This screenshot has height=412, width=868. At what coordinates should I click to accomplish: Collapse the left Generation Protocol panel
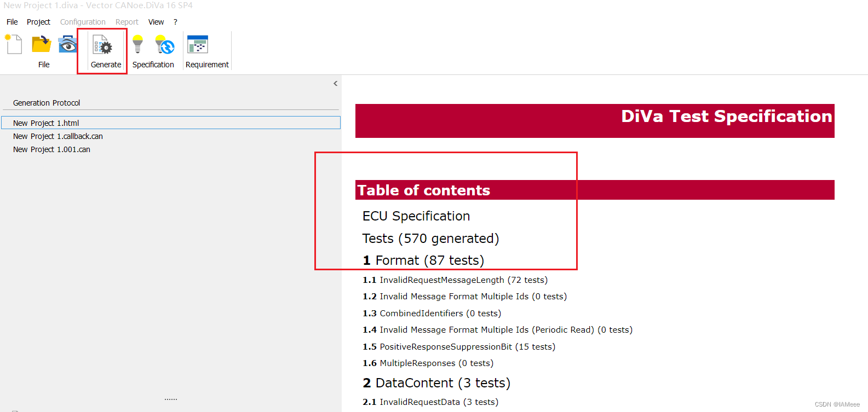tap(335, 84)
